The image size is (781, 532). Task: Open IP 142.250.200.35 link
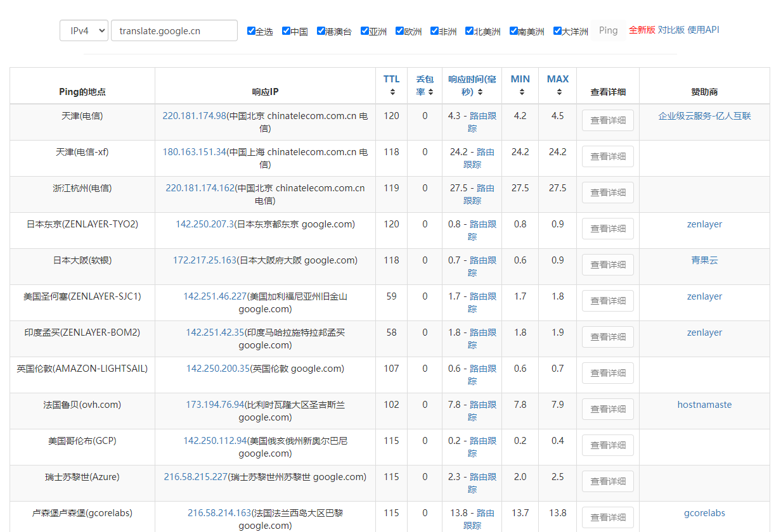pyautogui.click(x=218, y=369)
